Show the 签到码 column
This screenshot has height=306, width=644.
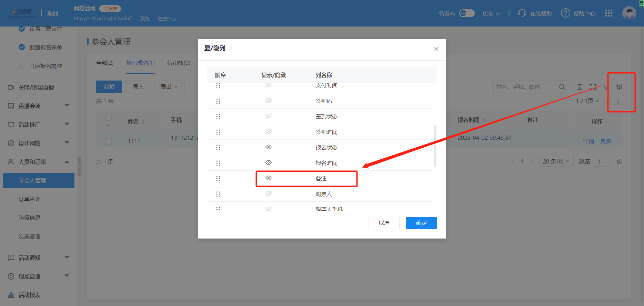pyautogui.click(x=269, y=101)
